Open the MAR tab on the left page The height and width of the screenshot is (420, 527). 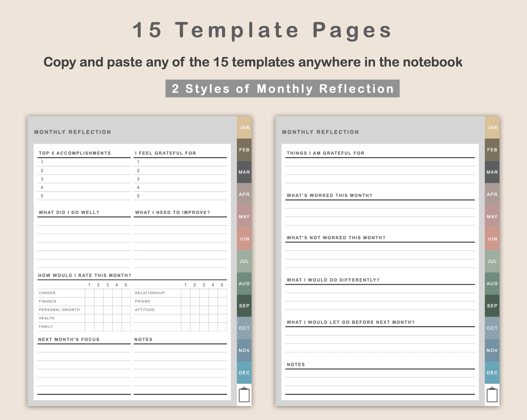244,172
